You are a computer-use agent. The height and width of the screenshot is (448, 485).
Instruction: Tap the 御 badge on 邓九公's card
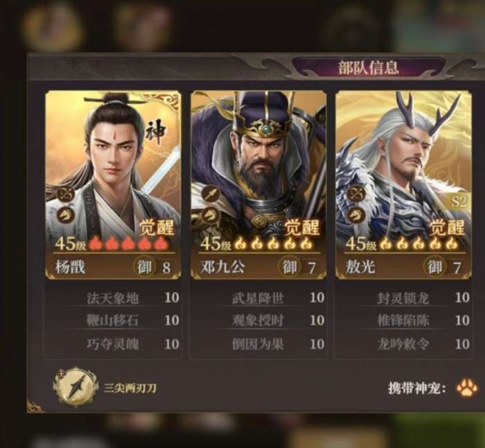pyautogui.click(x=290, y=266)
